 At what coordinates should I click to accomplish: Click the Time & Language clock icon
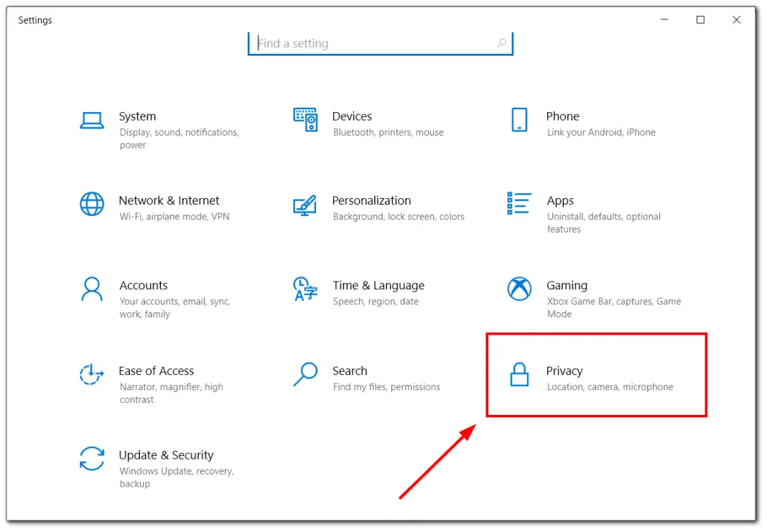point(305,289)
